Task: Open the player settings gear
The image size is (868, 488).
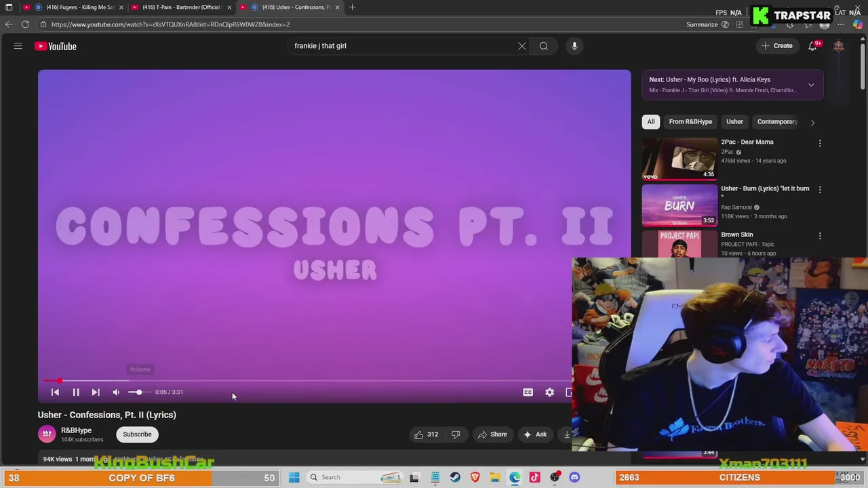Action: pyautogui.click(x=549, y=392)
